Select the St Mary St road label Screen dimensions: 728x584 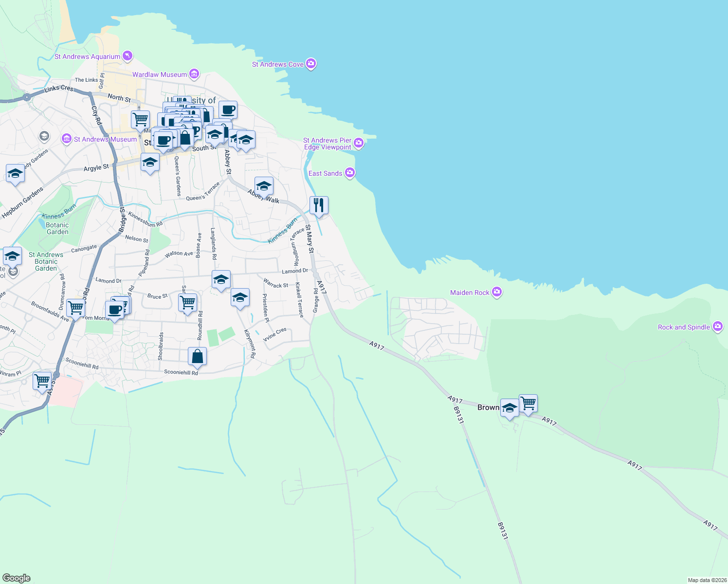[x=309, y=238]
